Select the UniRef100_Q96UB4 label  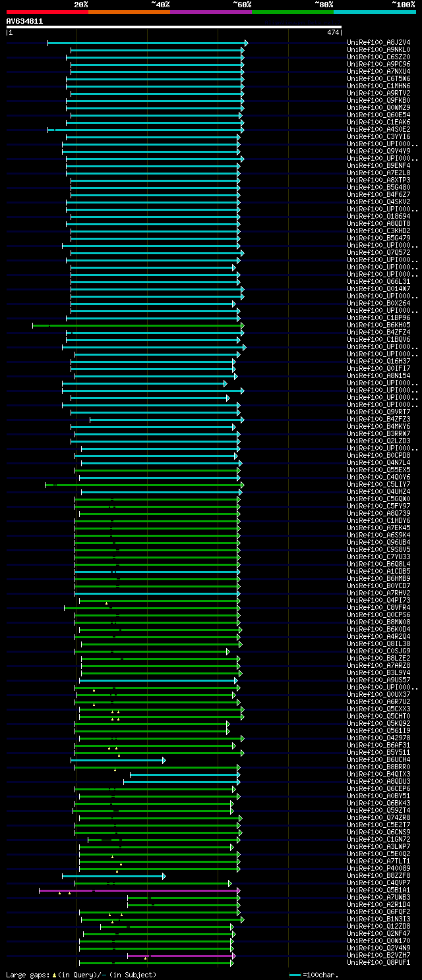(x=378, y=543)
